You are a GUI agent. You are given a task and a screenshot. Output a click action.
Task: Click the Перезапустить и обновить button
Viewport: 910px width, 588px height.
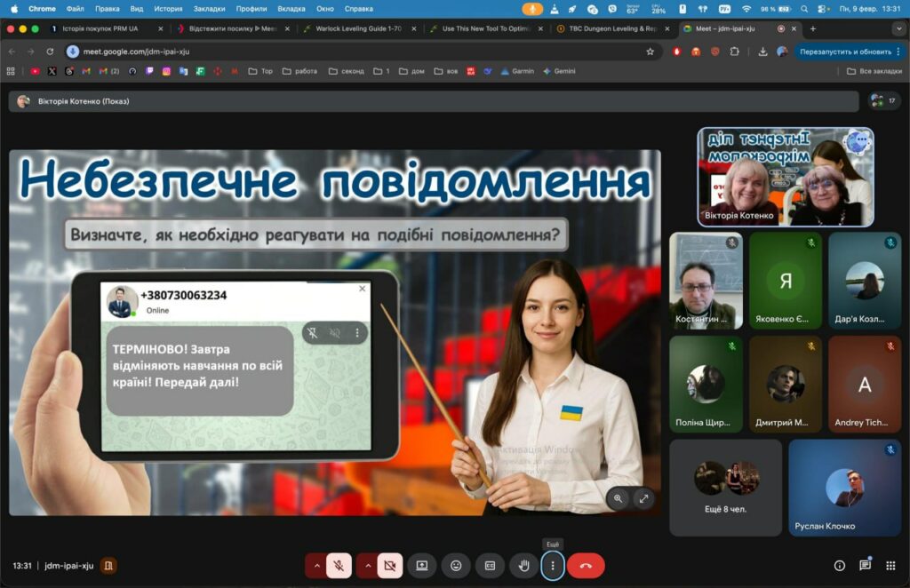pos(845,52)
